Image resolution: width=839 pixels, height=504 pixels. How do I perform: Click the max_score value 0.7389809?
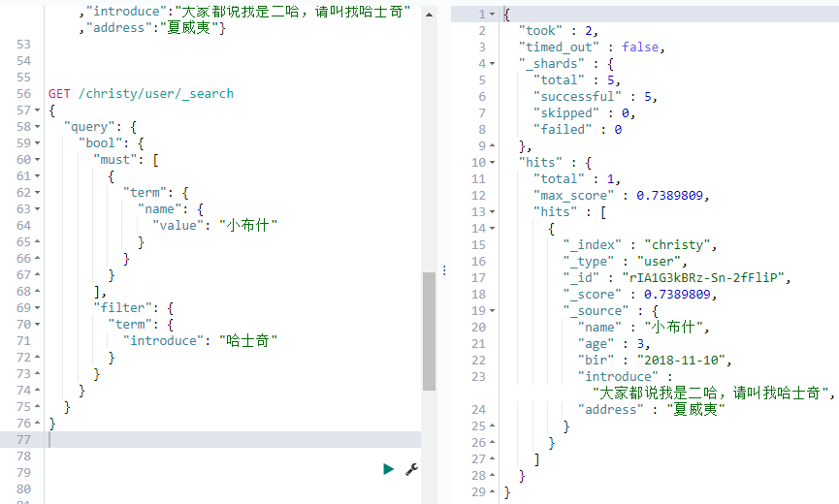(669, 196)
